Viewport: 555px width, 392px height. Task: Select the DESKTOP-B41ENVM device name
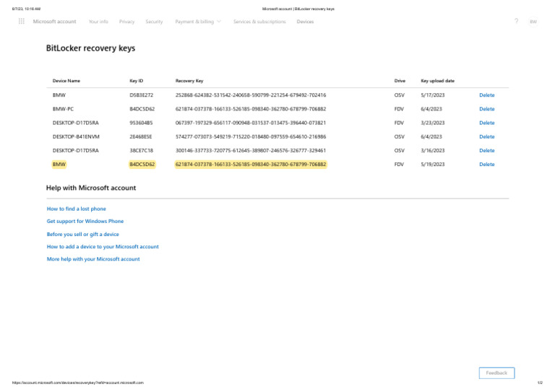tap(76, 136)
